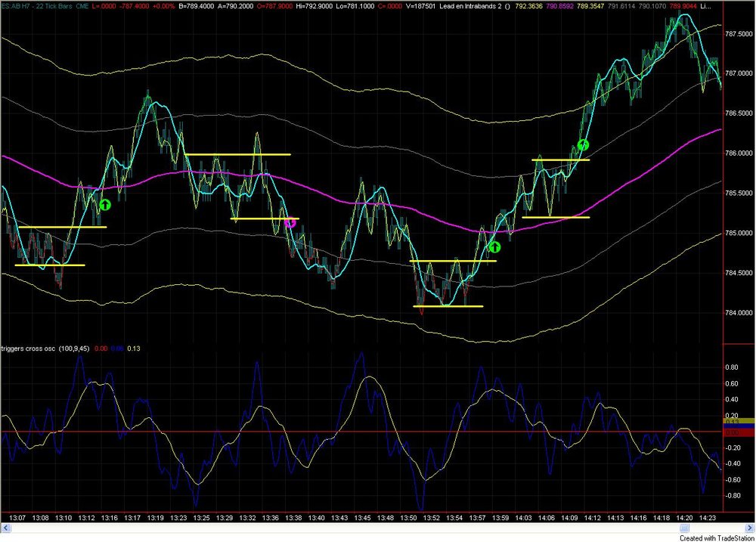Click the gray indicator value '791.6114'
Viewport: 756px width, 542px height.
coord(621,6)
